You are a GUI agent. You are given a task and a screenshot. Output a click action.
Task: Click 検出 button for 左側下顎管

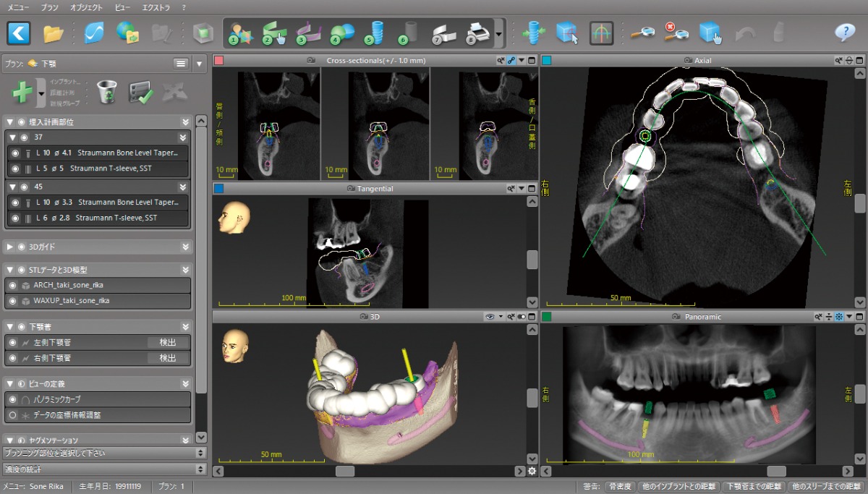pyautogui.click(x=167, y=342)
